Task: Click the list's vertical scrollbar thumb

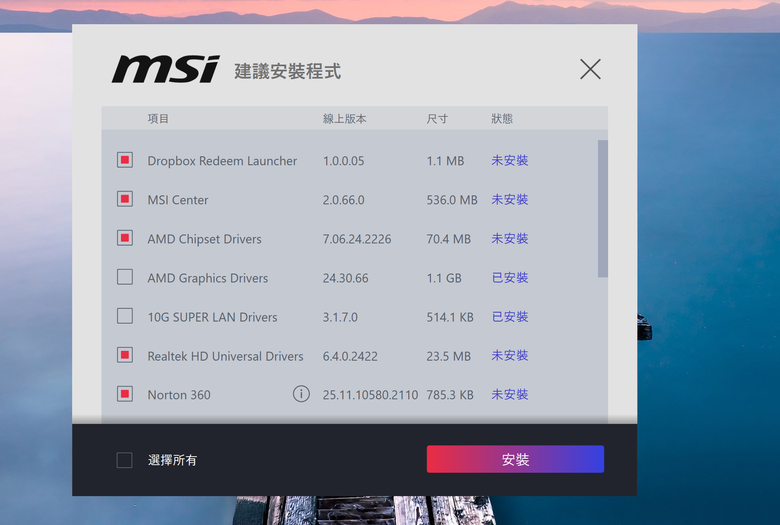Action: pyautogui.click(x=602, y=209)
